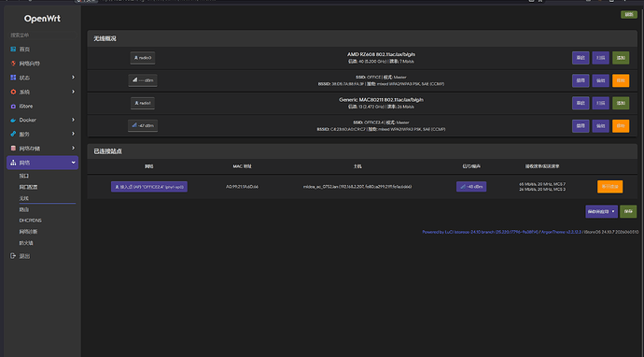Remove the OFFICE2.4 SSID network
Screen dimensions: 644x357
(621, 126)
